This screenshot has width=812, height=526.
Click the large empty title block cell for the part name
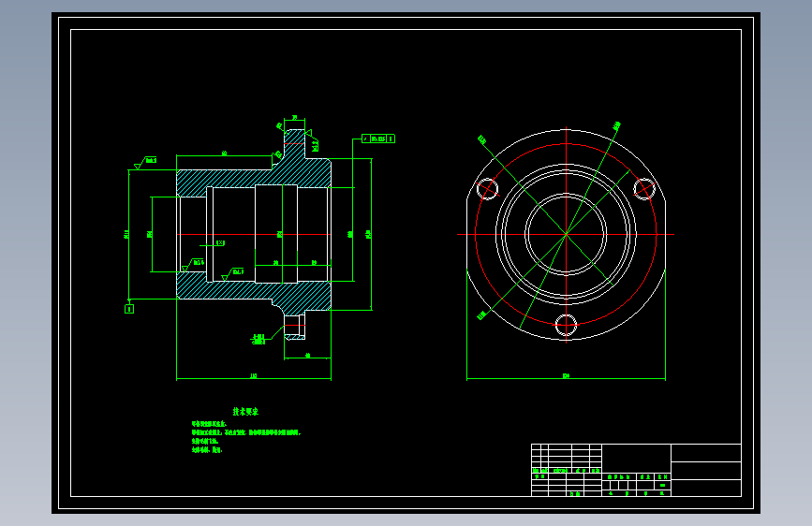pos(636,459)
